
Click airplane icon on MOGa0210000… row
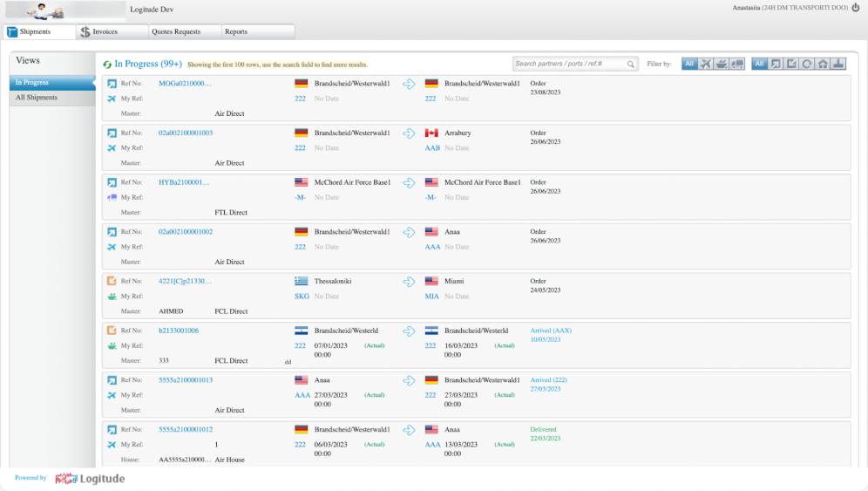click(112, 99)
